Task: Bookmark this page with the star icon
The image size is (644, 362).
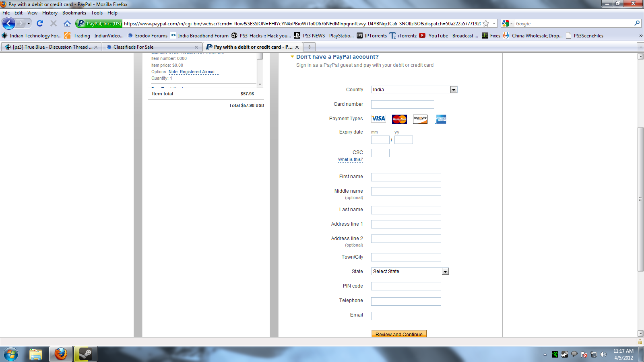Action: [486, 23]
